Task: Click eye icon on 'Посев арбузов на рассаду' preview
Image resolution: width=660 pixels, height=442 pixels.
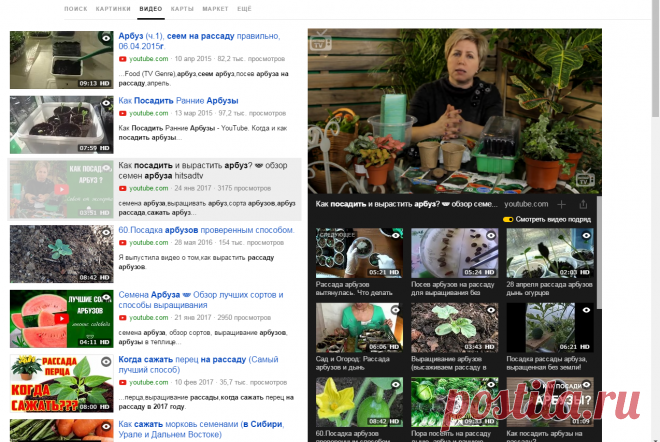Action: coord(491,235)
